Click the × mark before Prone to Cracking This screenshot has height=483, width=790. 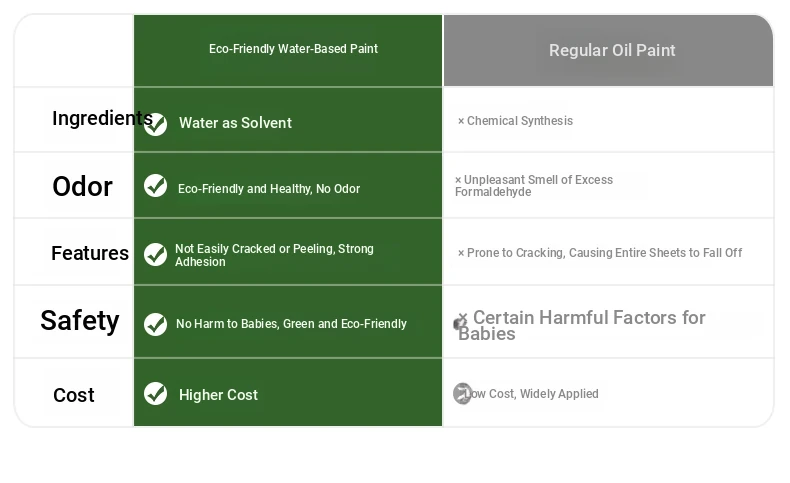460,253
